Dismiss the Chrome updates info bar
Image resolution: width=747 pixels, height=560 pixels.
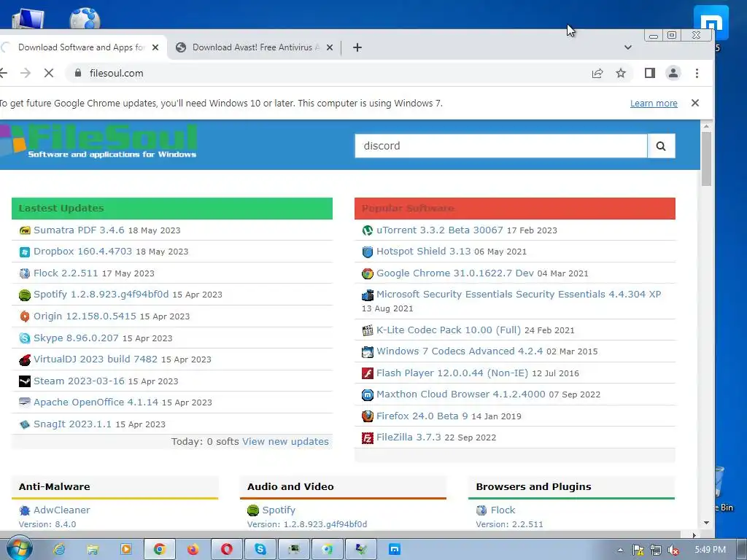pos(695,103)
